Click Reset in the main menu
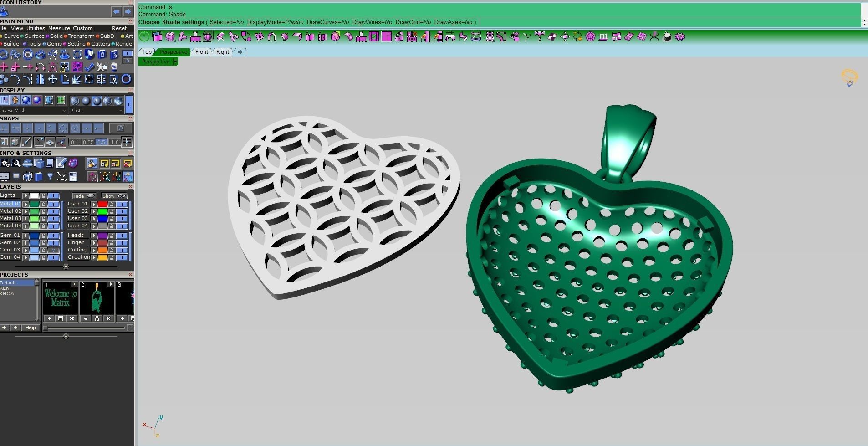This screenshot has height=446, width=868. [x=119, y=28]
